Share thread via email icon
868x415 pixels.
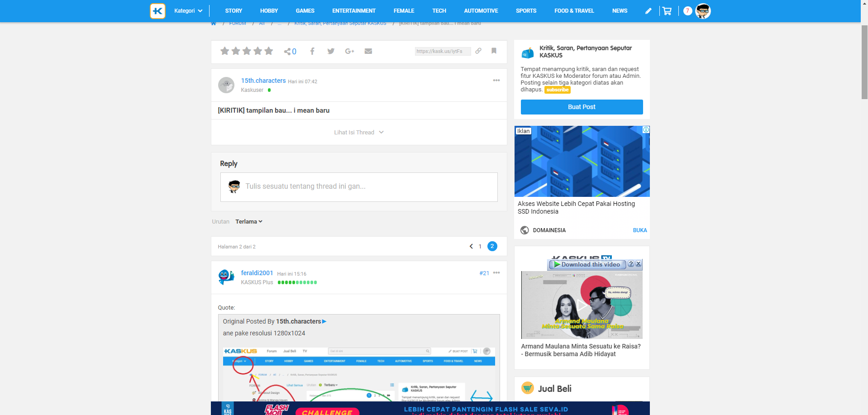pos(368,51)
